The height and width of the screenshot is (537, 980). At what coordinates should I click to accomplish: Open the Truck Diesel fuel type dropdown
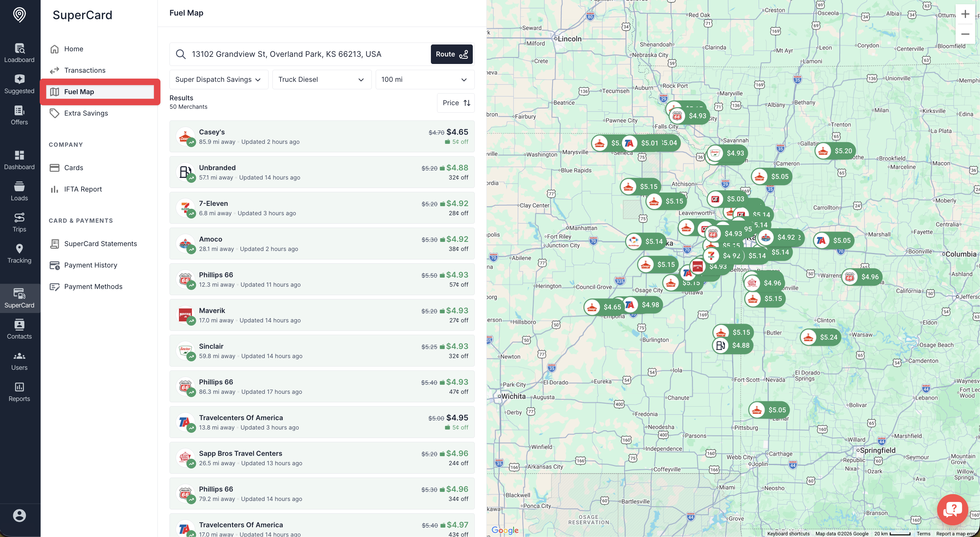322,80
